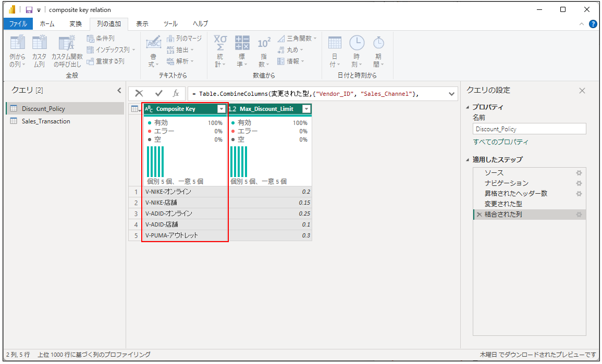Click the 時刻 (Time) clock icon
This screenshot has width=602, height=364.
[x=357, y=43]
